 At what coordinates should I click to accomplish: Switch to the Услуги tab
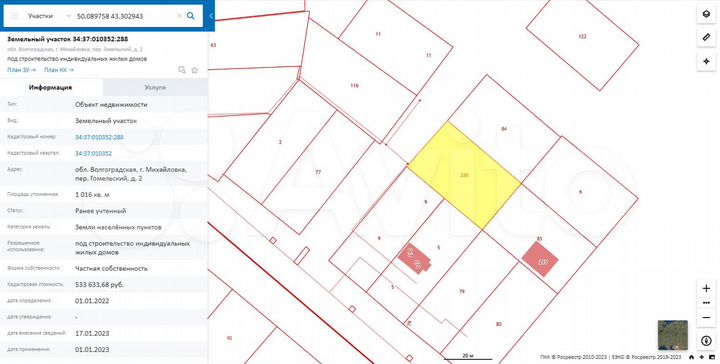coord(155,87)
